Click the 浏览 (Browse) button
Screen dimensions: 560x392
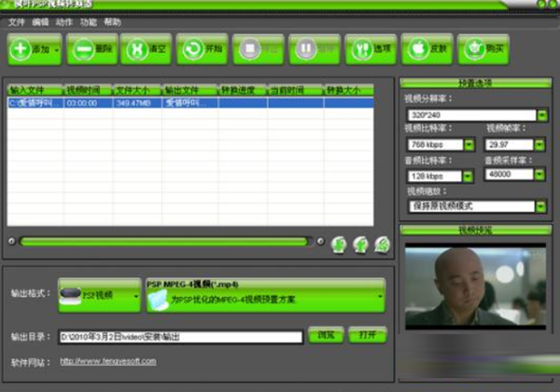coord(326,335)
